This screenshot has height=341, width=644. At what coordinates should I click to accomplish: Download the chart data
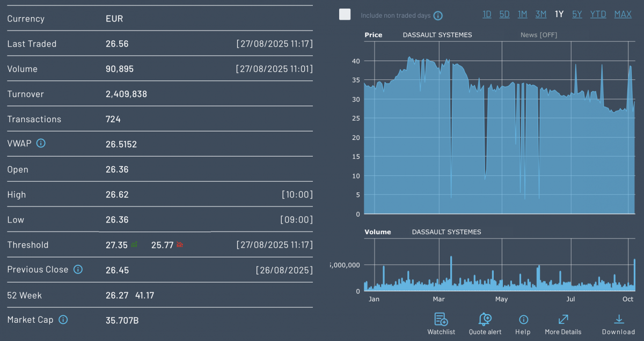click(x=618, y=324)
